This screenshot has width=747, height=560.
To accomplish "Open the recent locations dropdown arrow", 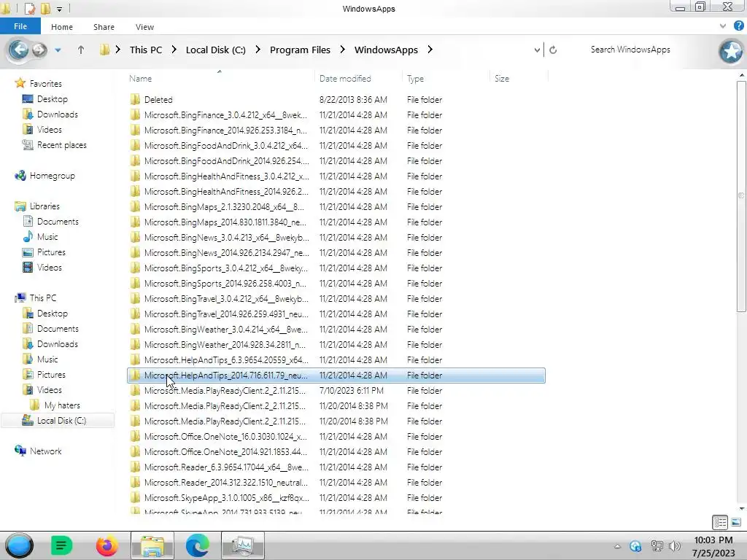I will coord(58,50).
